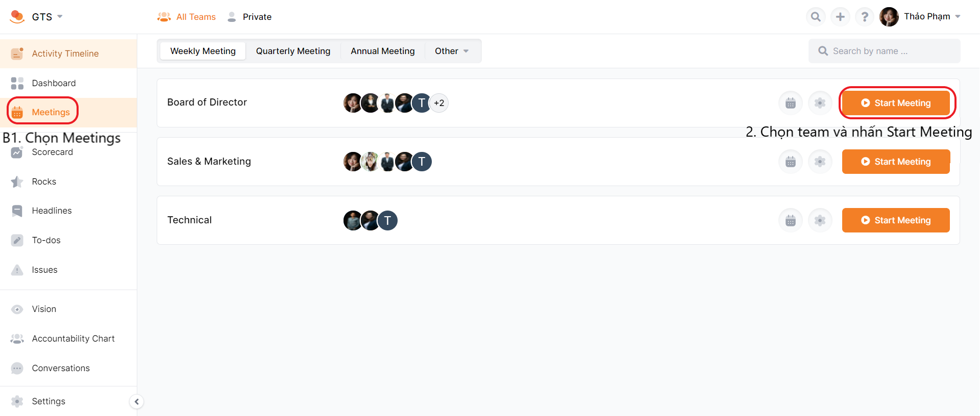Click the plus icon to add new
This screenshot has height=416, width=980.
click(x=840, y=17)
